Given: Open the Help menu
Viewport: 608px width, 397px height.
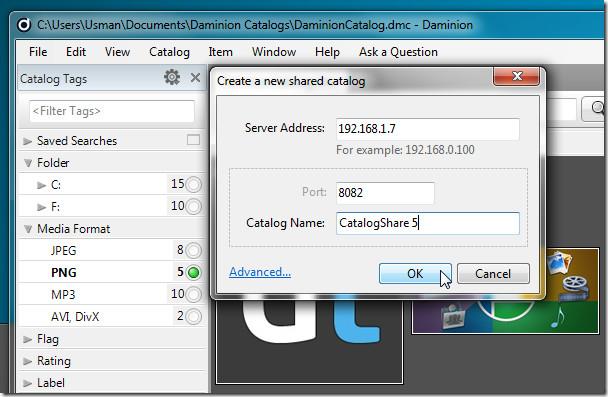Looking at the screenshot, I should (327, 52).
